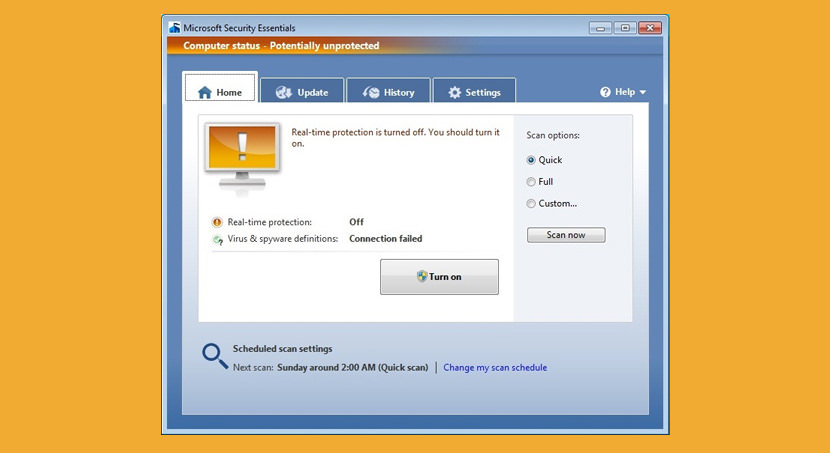
Task: Go to the Settings tab
Action: point(474,90)
